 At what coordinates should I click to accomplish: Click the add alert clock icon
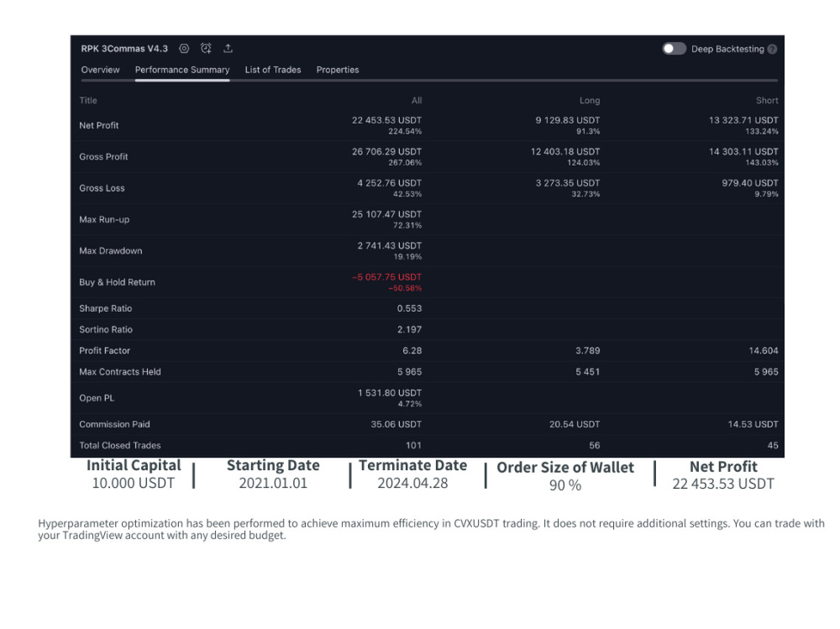206,48
